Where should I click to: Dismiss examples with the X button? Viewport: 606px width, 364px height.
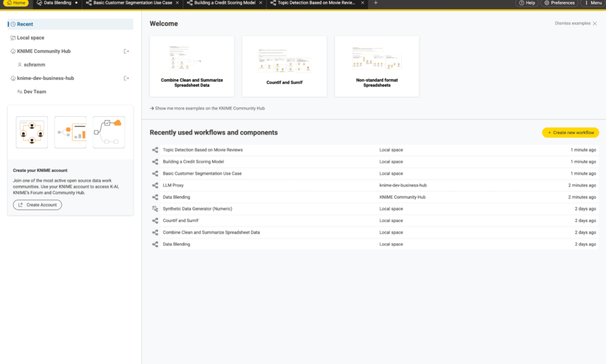595,24
